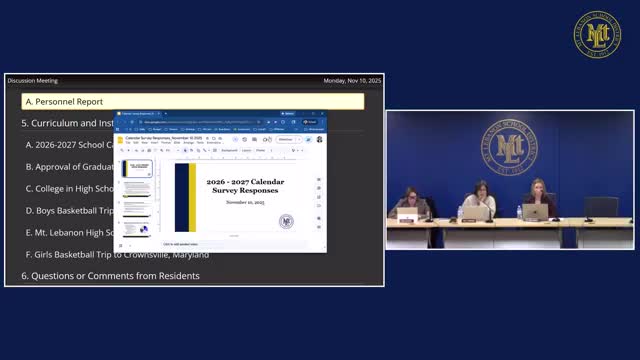Image resolution: width=640 pixels, height=360 pixels.
Task: Select the cursor select tool
Action: coord(185,150)
